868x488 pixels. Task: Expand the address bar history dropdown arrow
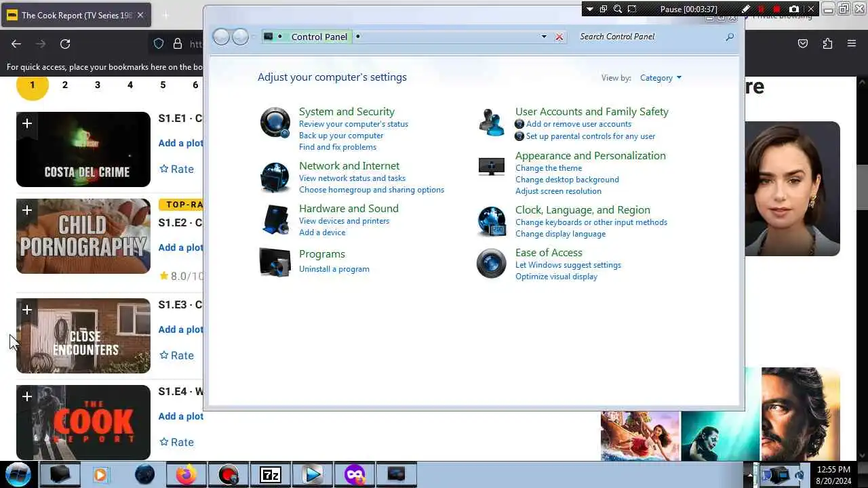[544, 37]
